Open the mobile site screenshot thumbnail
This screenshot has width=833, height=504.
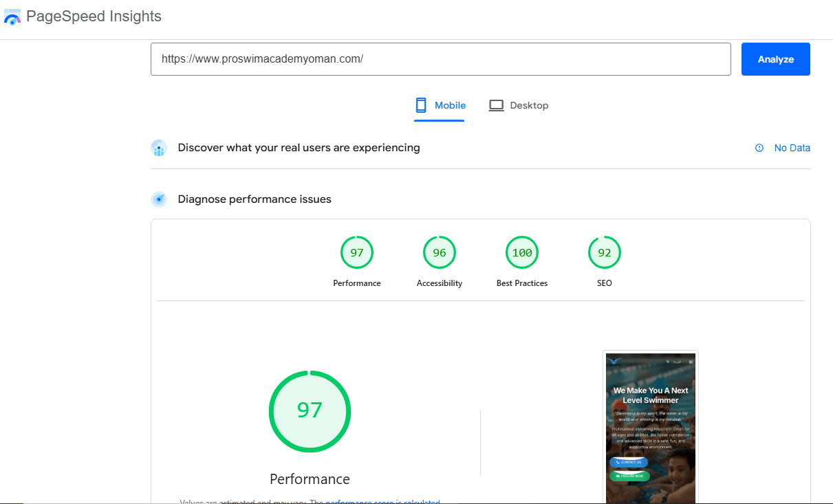click(x=650, y=428)
